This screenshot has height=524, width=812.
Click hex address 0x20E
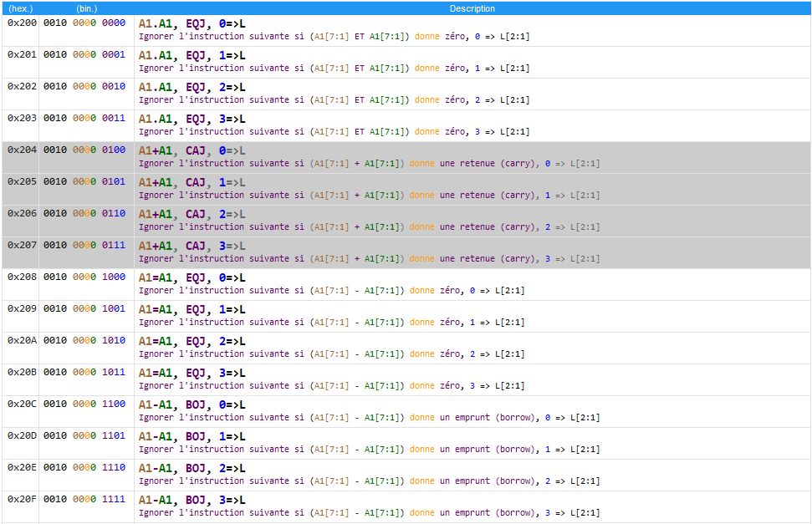pos(22,467)
